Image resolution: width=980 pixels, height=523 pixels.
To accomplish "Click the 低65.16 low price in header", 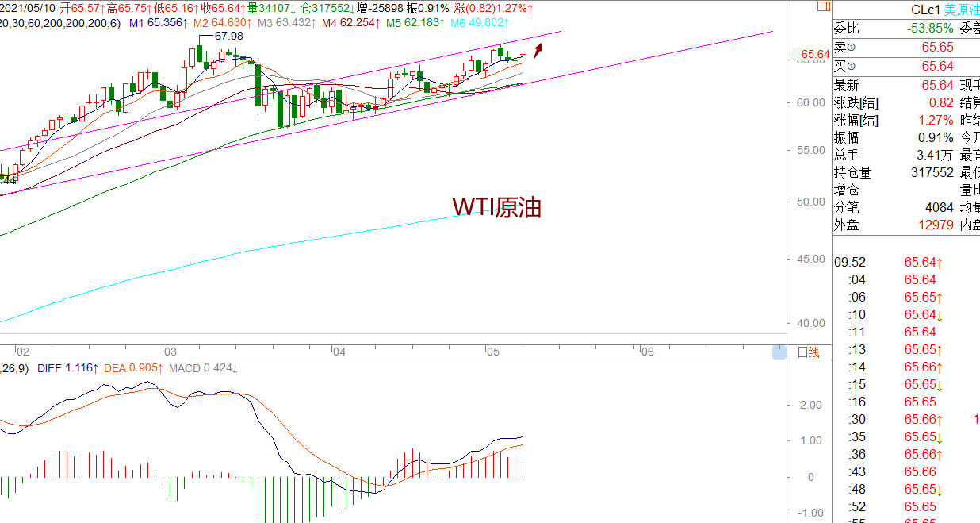I will coord(176,9).
